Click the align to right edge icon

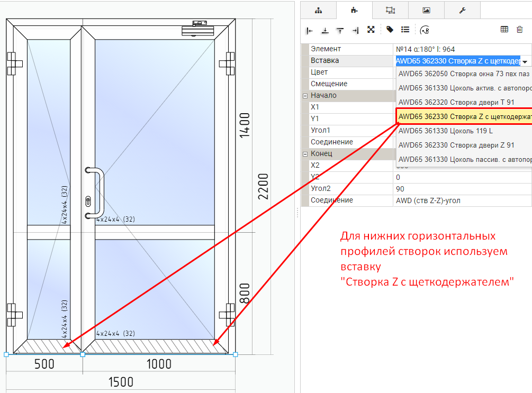(355, 31)
